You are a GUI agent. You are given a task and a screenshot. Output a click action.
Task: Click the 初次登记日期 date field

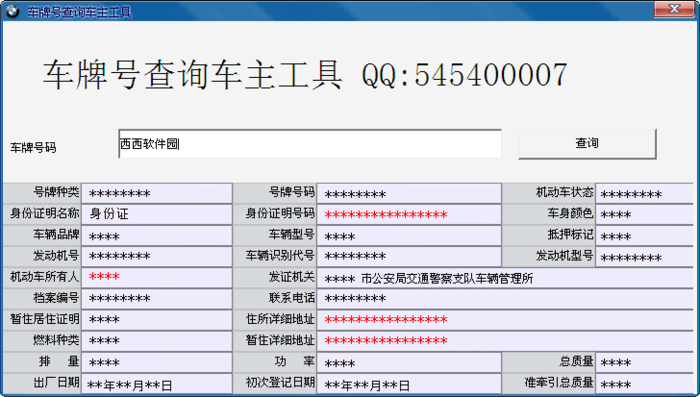(409, 383)
